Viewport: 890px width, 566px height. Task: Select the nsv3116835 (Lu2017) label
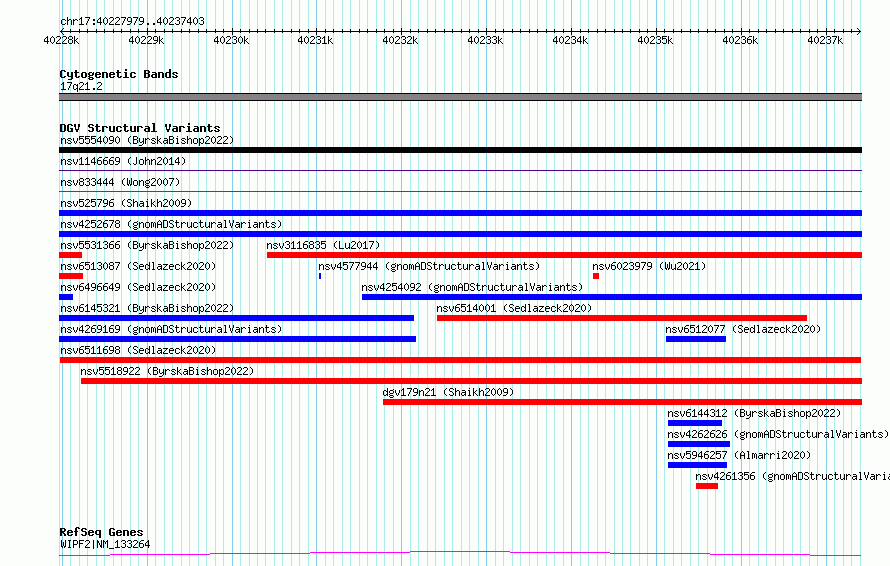click(x=323, y=245)
